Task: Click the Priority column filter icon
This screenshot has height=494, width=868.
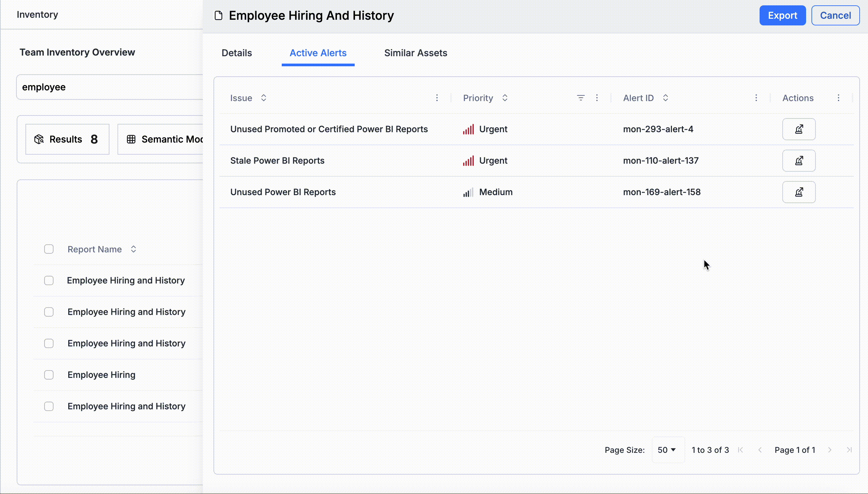Action: click(580, 98)
